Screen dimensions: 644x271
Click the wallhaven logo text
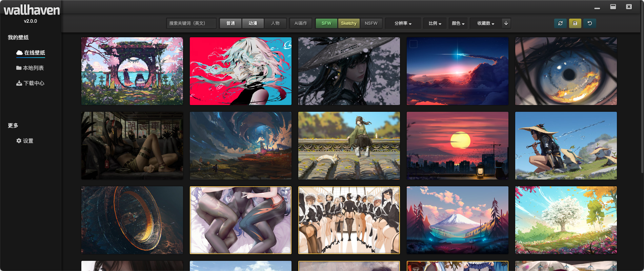pos(32,10)
